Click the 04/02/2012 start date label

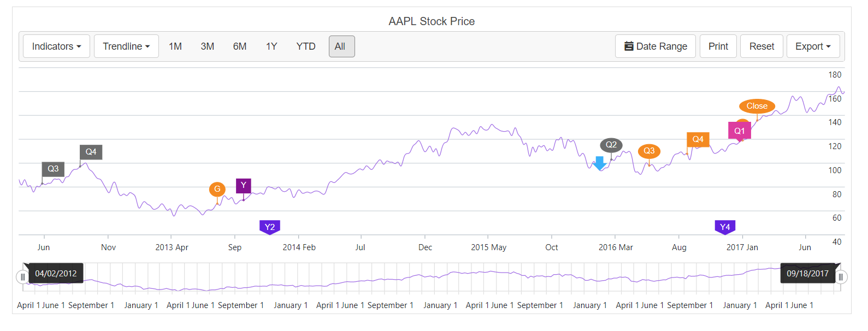point(56,273)
